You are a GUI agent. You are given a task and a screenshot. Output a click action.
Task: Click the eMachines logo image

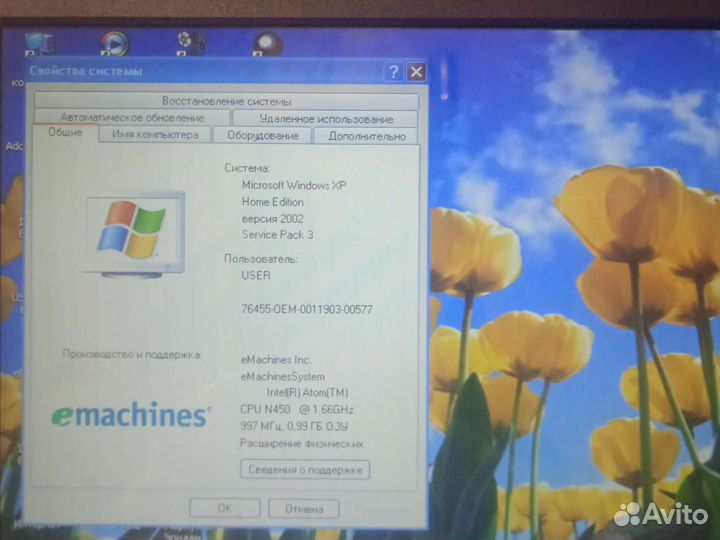[131, 415]
